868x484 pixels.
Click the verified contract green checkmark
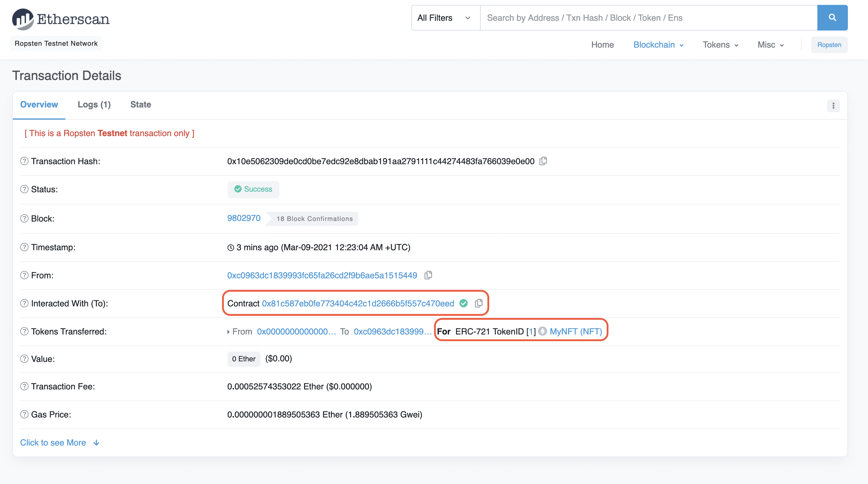point(463,303)
